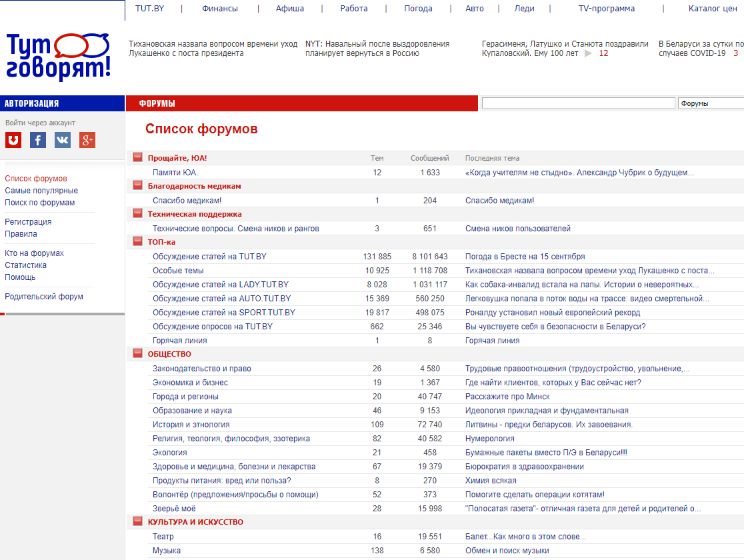The width and height of the screenshot is (744, 560).
Task: Collapse the 'Благодарность медикам' category
Action: coord(137,185)
